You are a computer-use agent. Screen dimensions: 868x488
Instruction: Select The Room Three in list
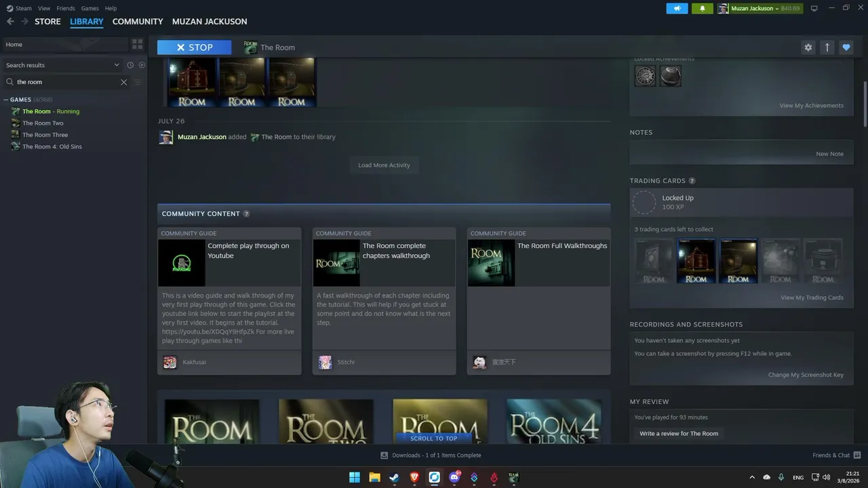pyautogui.click(x=45, y=135)
